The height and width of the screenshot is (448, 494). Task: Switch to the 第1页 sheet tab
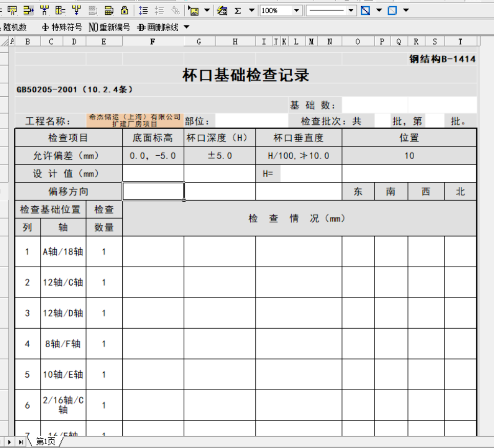46,441
